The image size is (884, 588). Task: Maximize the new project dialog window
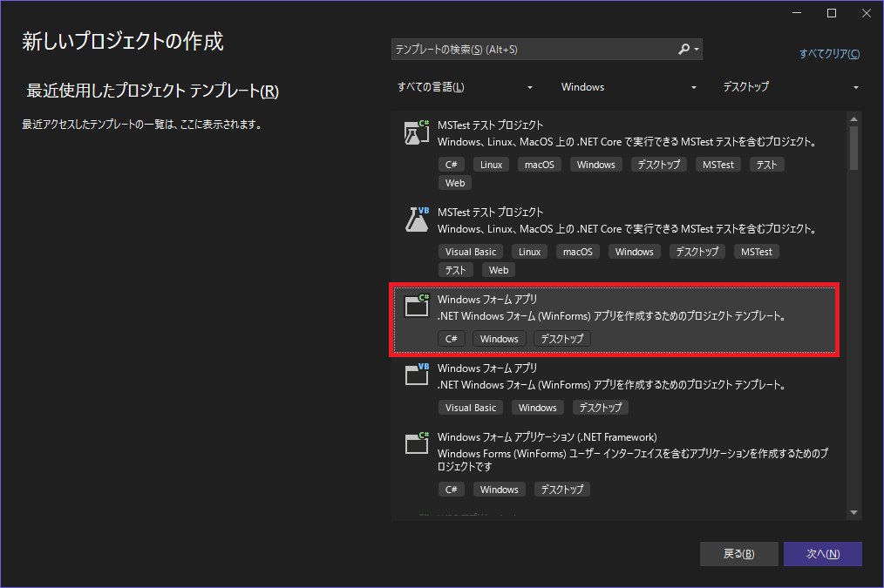coord(832,13)
